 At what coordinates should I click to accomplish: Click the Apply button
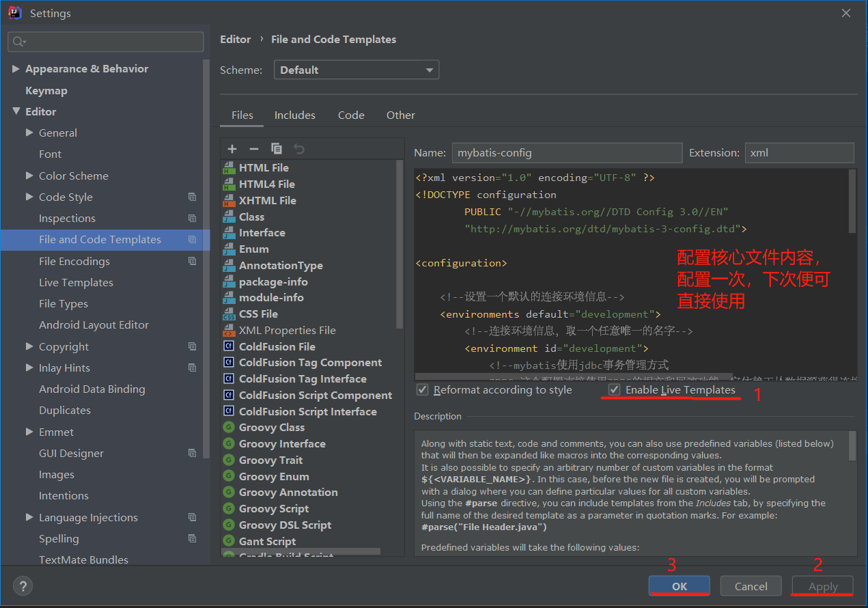pyautogui.click(x=823, y=586)
